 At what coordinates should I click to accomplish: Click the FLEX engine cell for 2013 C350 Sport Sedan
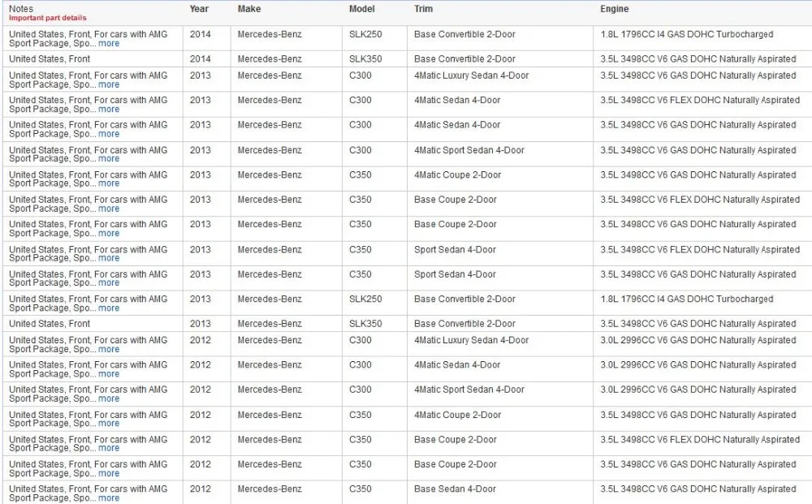pyautogui.click(x=700, y=249)
